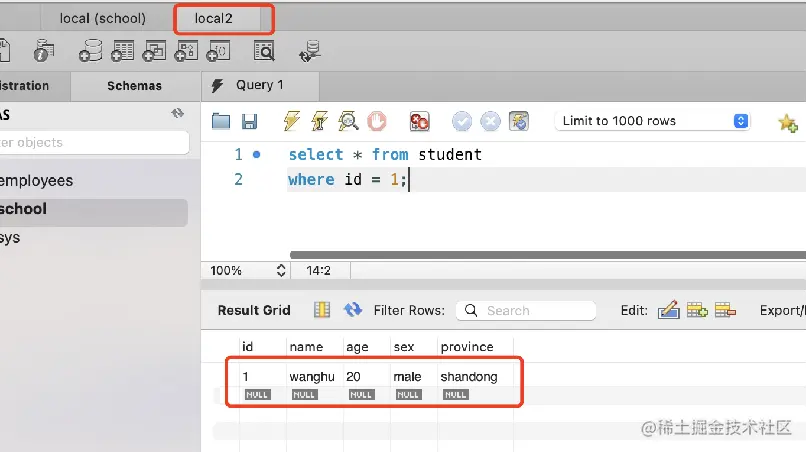Click the 'where id = 1;' line
Screen dimensions: 807x452
pyautogui.click(x=347, y=180)
